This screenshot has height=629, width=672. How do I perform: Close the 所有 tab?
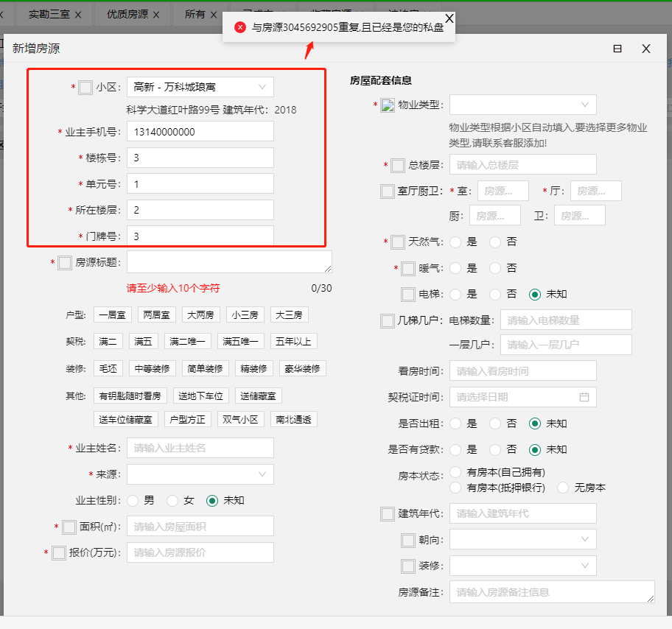pyautogui.click(x=214, y=14)
